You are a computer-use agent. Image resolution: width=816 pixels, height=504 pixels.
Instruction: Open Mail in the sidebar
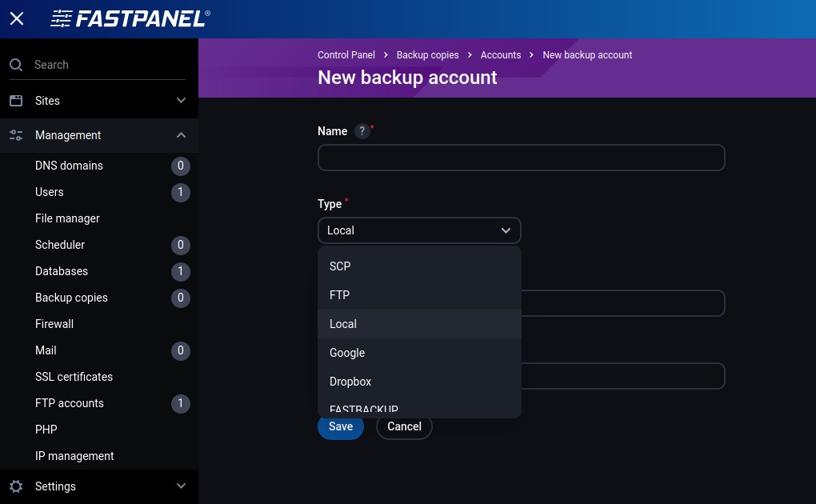pos(46,350)
